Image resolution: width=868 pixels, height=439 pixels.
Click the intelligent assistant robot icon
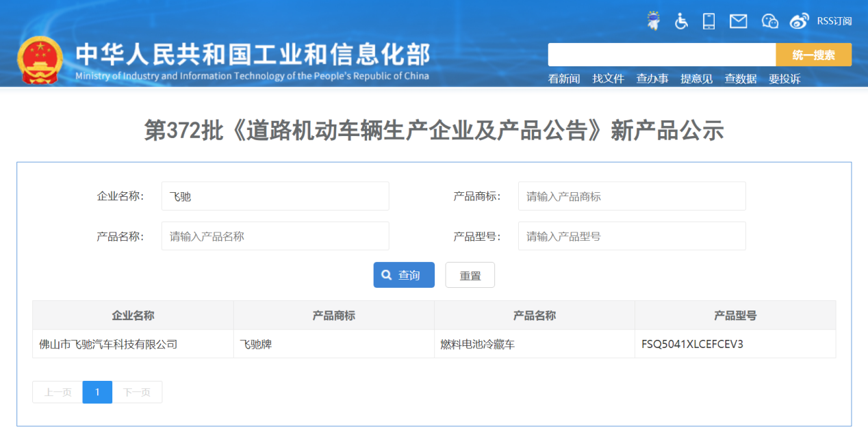point(652,21)
